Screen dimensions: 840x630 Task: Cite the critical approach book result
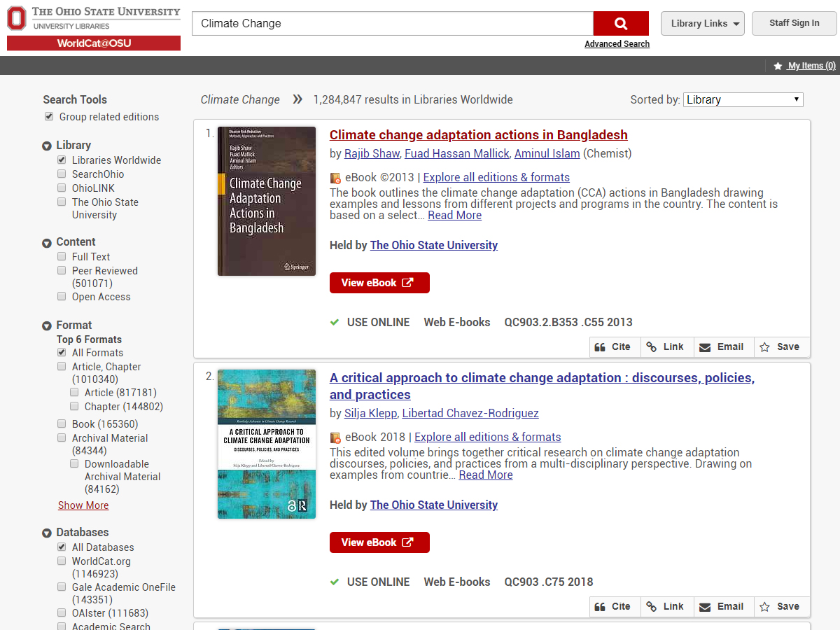coord(612,607)
